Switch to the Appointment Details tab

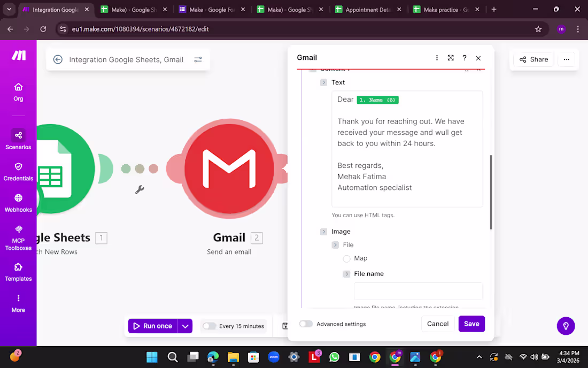(368, 10)
